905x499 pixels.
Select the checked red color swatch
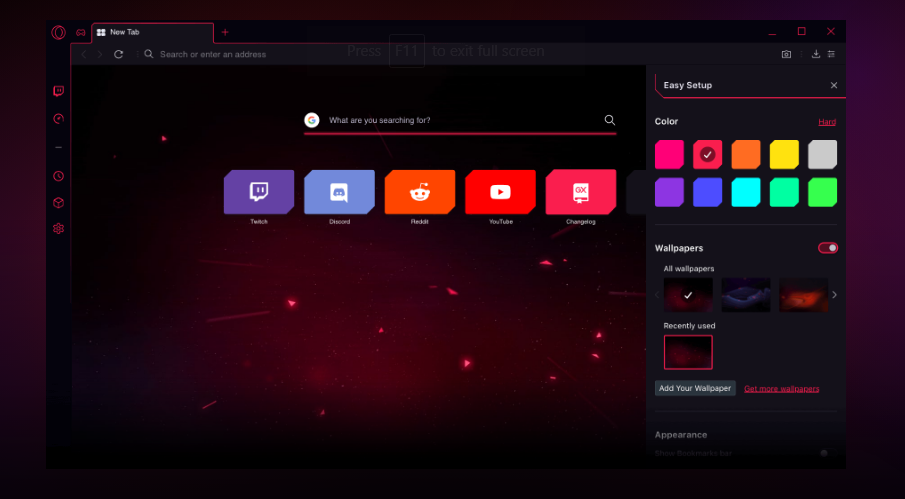(708, 155)
